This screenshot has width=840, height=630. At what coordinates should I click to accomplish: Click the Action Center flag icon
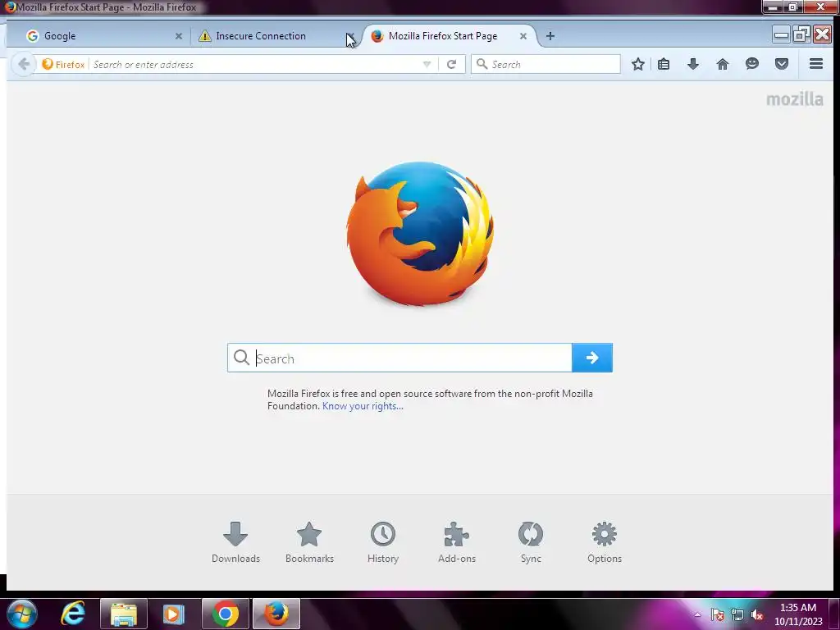(x=717, y=614)
